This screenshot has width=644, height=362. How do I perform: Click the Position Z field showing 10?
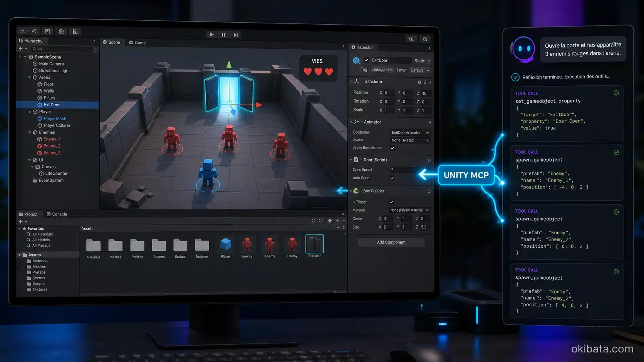pyautogui.click(x=426, y=93)
